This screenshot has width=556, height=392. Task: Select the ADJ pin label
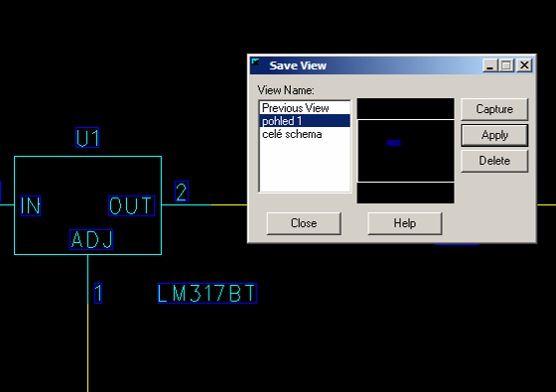pos(91,239)
